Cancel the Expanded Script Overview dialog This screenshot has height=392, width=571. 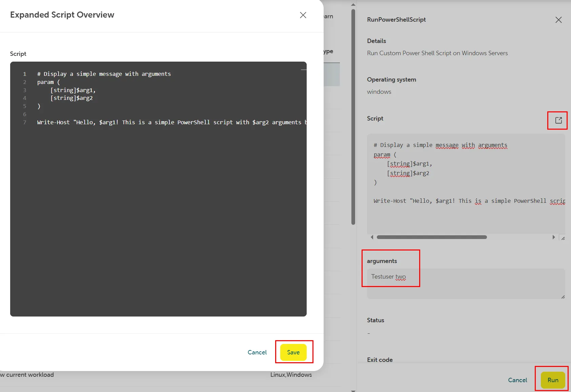257,352
